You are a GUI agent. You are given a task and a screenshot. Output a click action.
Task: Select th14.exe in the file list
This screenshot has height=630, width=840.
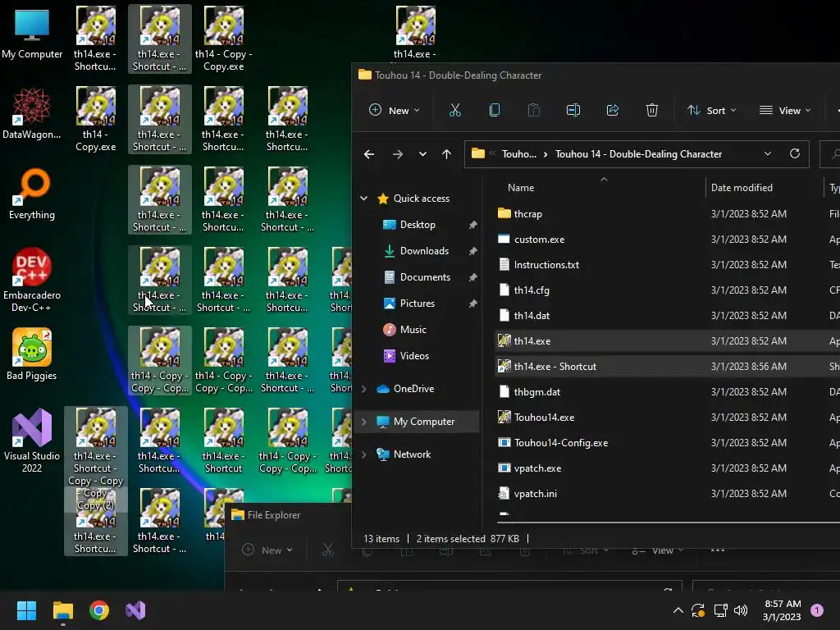point(532,341)
